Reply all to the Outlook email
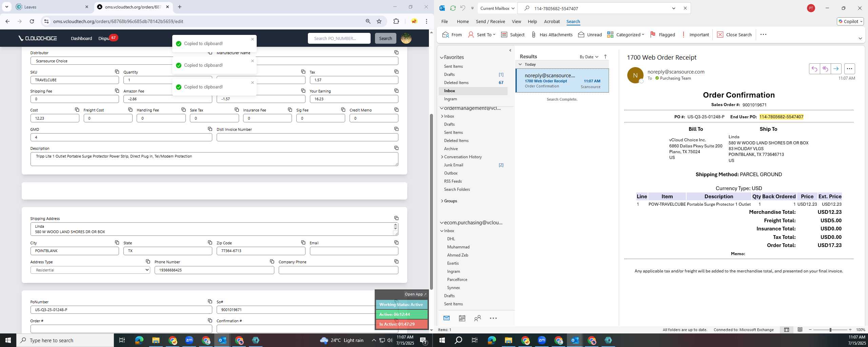 click(x=825, y=69)
